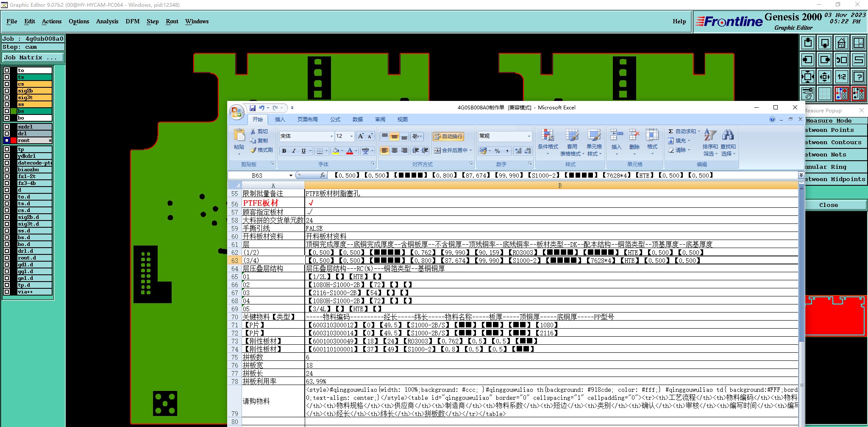Select Between Nets measure mode
The width and height of the screenshot is (868, 427).
pos(835,155)
